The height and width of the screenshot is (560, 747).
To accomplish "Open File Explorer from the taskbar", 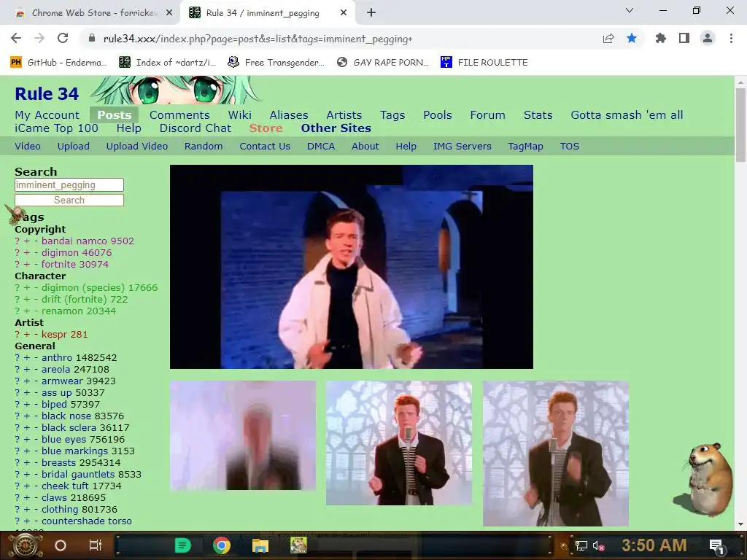I will pyautogui.click(x=260, y=545).
